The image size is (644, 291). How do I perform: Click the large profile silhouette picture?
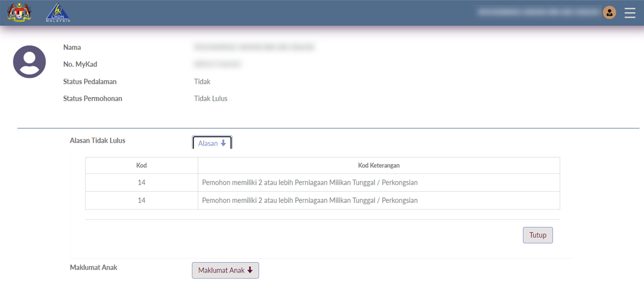point(29,62)
